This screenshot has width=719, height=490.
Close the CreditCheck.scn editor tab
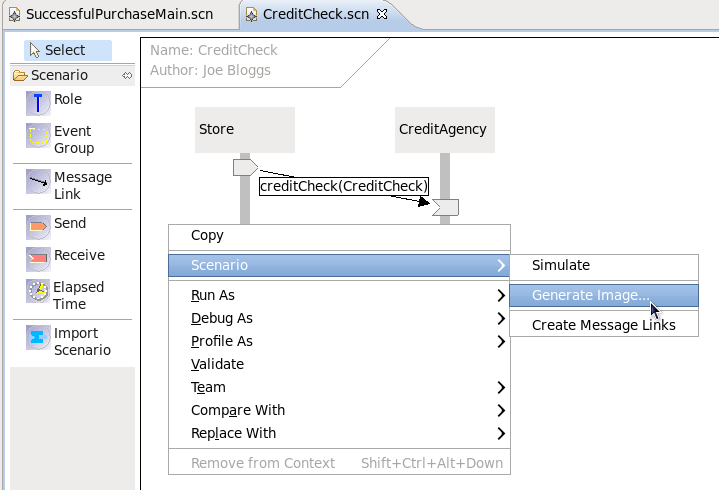382,15
